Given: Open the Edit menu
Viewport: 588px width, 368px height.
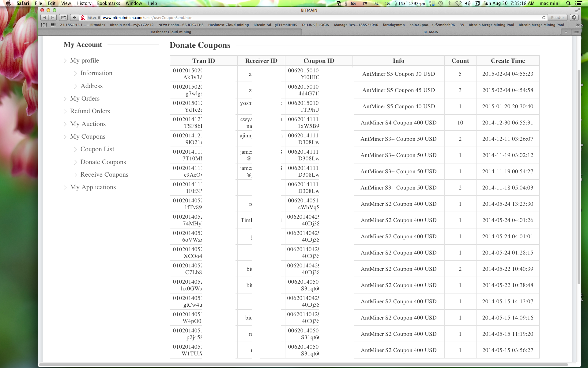Looking at the screenshot, I should (51, 3).
